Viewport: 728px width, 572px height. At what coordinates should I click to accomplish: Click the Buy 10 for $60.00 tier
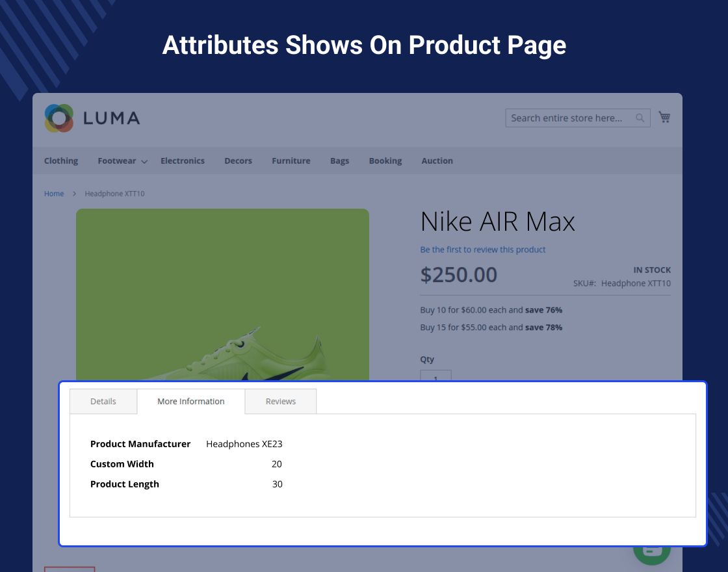pos(491,309)
